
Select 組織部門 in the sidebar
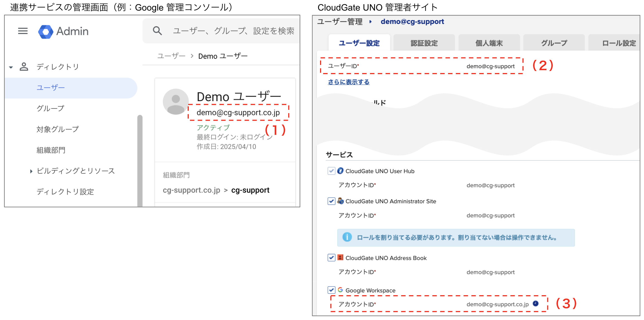coord(51,150)
